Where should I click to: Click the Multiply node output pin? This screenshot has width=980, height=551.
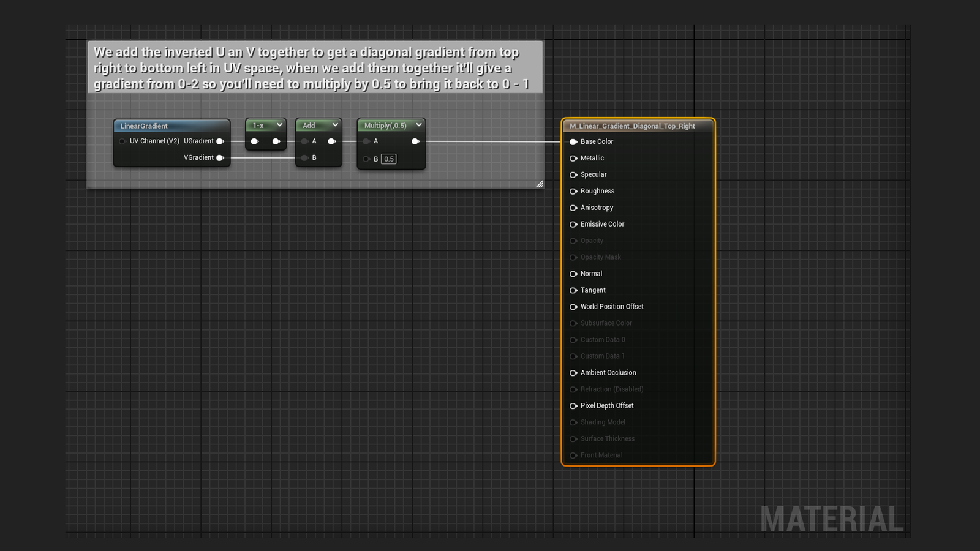[415, 141]
